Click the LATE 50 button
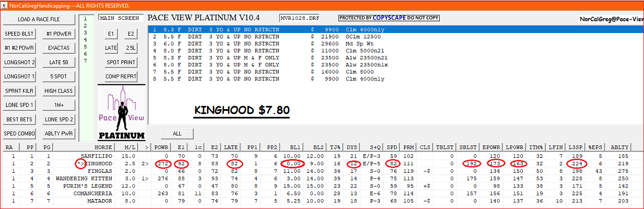The height and width of the screenshot is (209, 644). 59,62
